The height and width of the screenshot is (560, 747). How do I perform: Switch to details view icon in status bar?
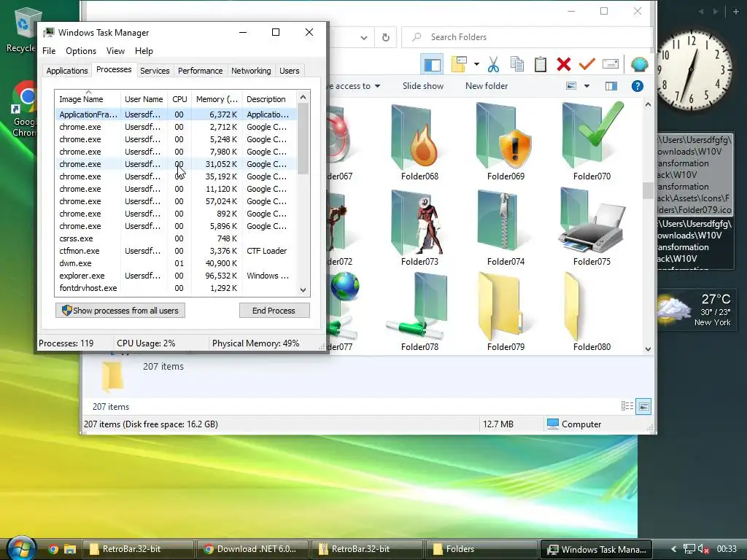click(x=627, y=406)
